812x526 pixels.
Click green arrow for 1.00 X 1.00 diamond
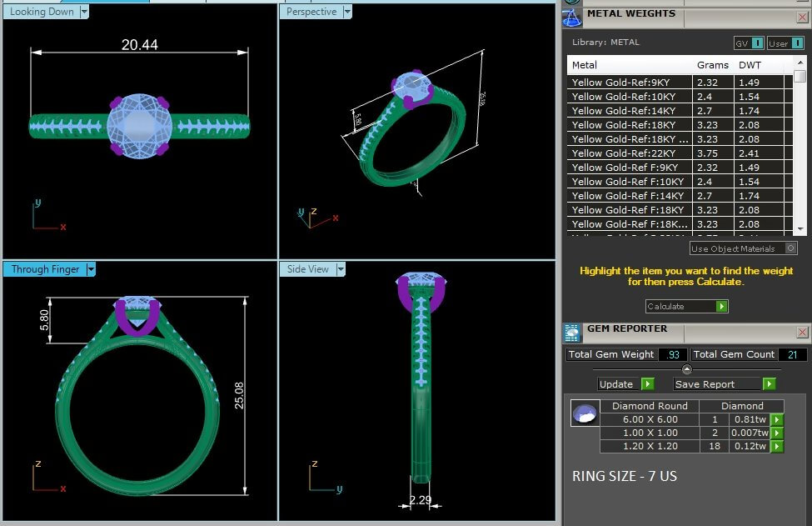coord(777,433)
